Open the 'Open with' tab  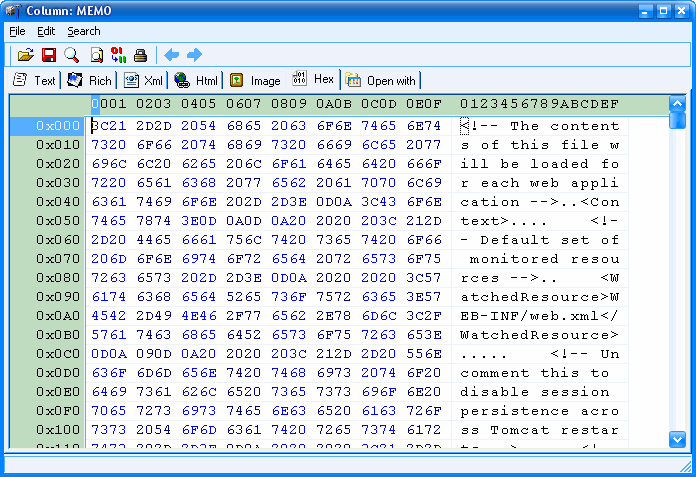(381, 81)
